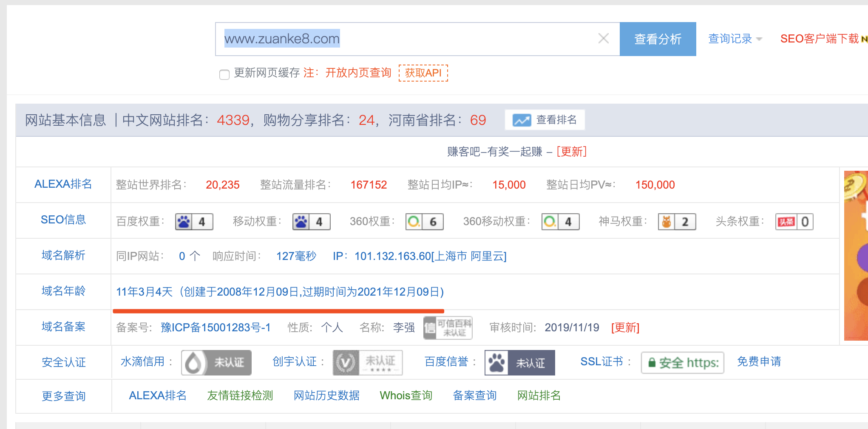Clear the search box with the X

pos(603,38)
